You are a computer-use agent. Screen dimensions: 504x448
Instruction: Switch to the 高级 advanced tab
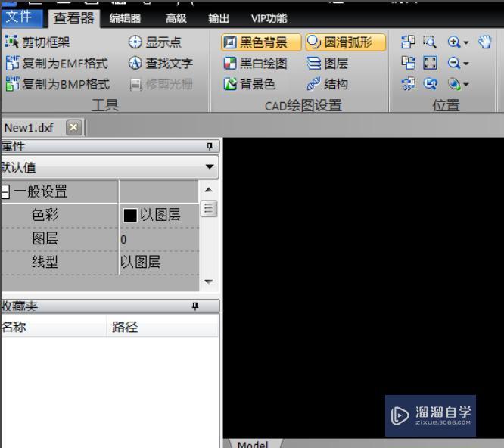pos(176,18)
